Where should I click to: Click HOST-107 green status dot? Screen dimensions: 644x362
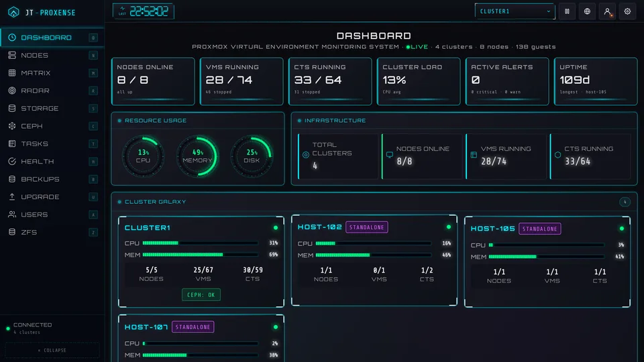(x=276, y=327)
